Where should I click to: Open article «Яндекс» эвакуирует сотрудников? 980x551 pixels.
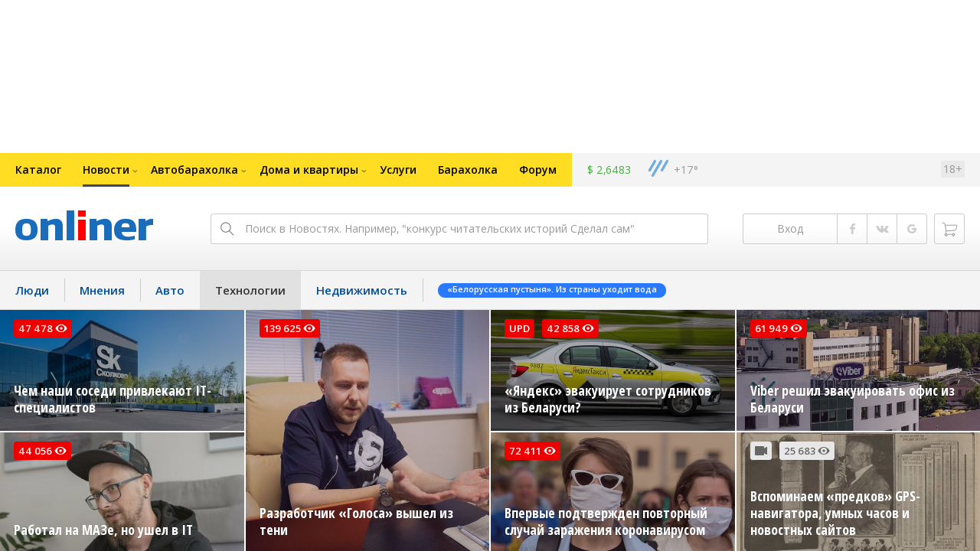[608, 399]
